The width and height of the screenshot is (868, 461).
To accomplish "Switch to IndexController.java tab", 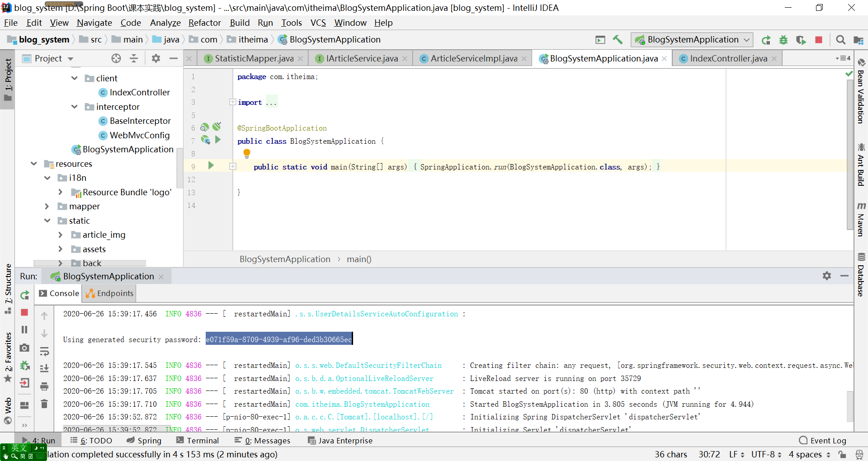I will click(x=728, y=58).
